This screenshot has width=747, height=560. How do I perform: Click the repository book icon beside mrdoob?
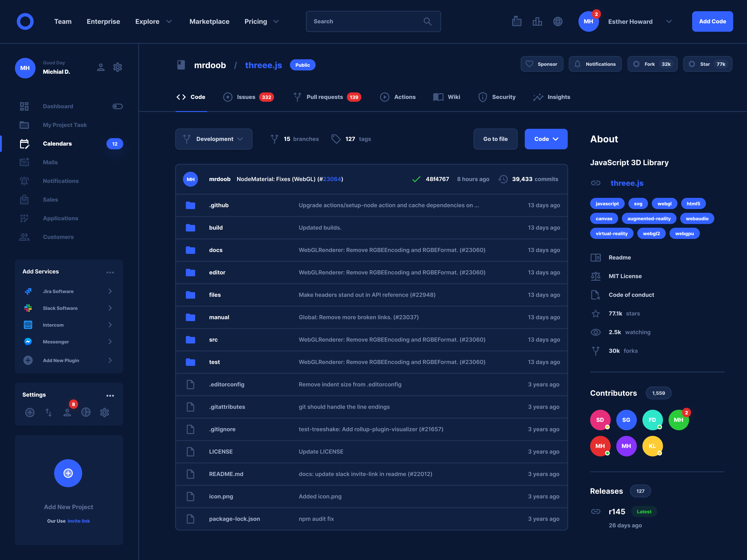point(181,65)
